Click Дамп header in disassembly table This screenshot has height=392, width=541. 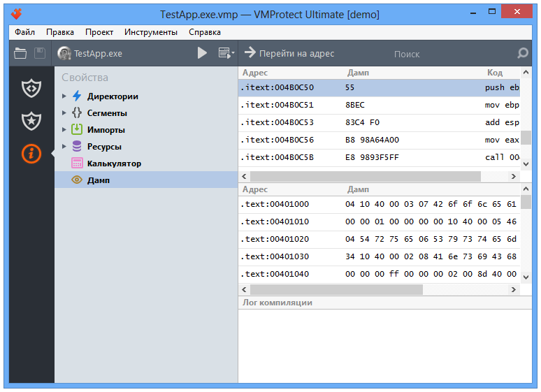(358, 73)
